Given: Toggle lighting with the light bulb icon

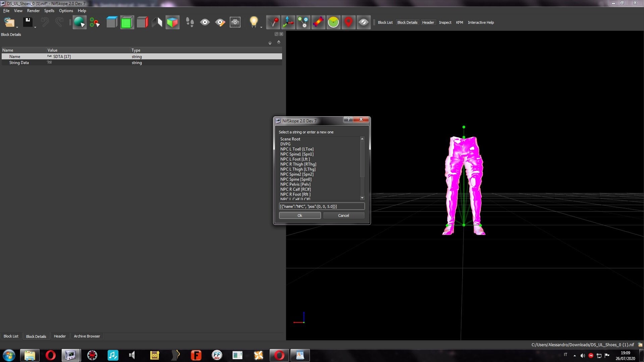Looking at the screenshot, I should [254, 22].
